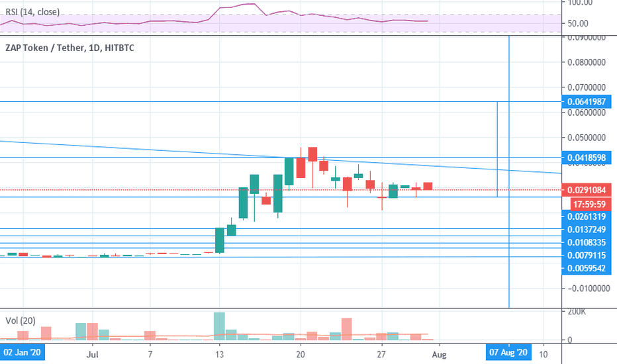Click the 0.0800000 price axis tick
The height and width of the screenshot is (364, 617).
[x=587, y=62]
